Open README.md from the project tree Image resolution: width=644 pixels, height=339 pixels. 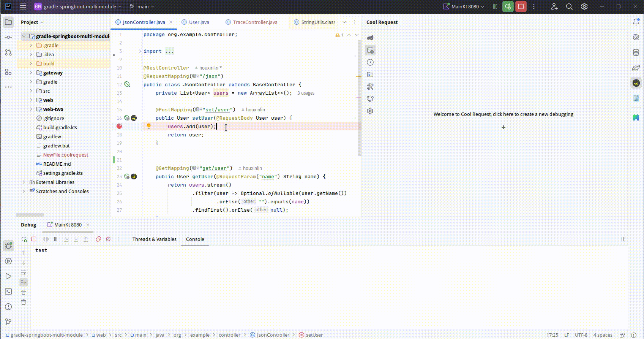tap(57, 164)
